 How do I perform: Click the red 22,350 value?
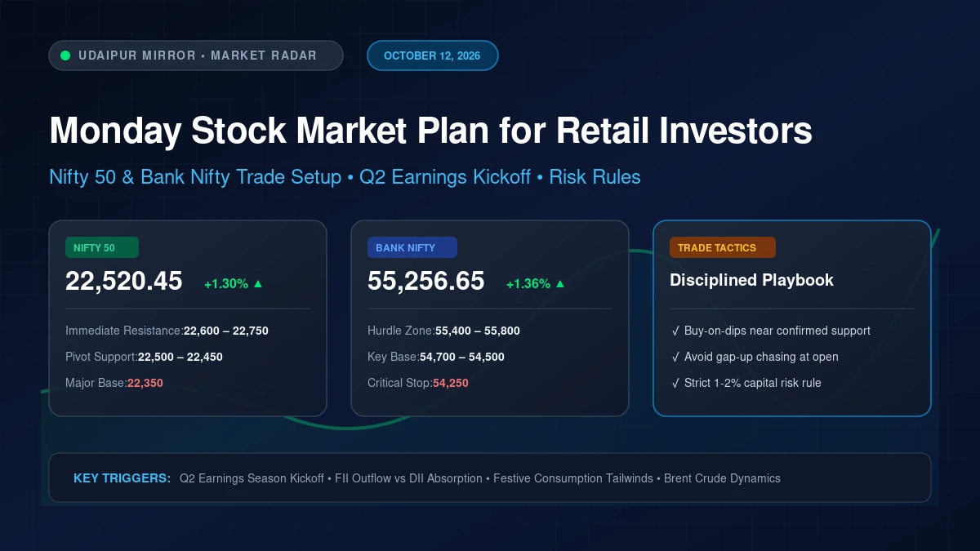145,383
